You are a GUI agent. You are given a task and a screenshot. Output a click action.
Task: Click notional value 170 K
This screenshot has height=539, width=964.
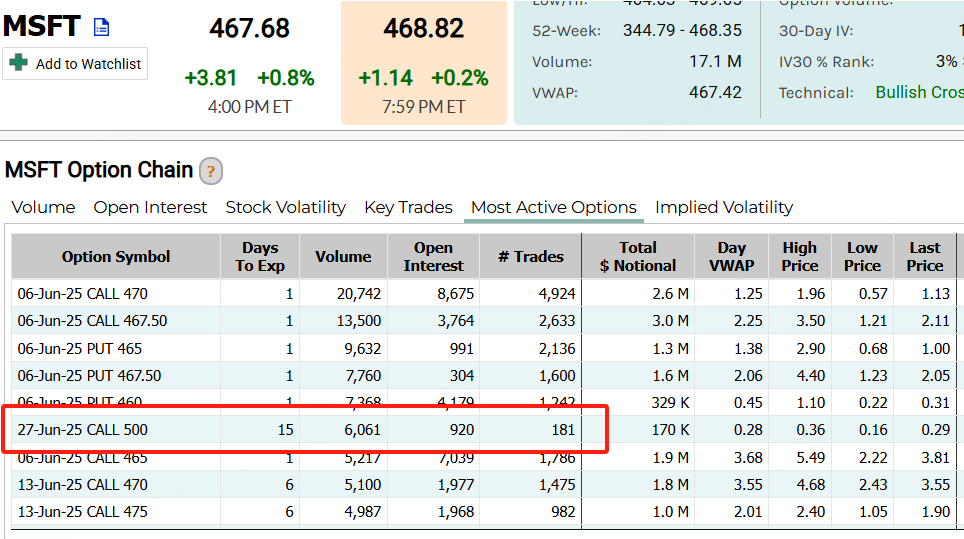[x=670, y=430]
